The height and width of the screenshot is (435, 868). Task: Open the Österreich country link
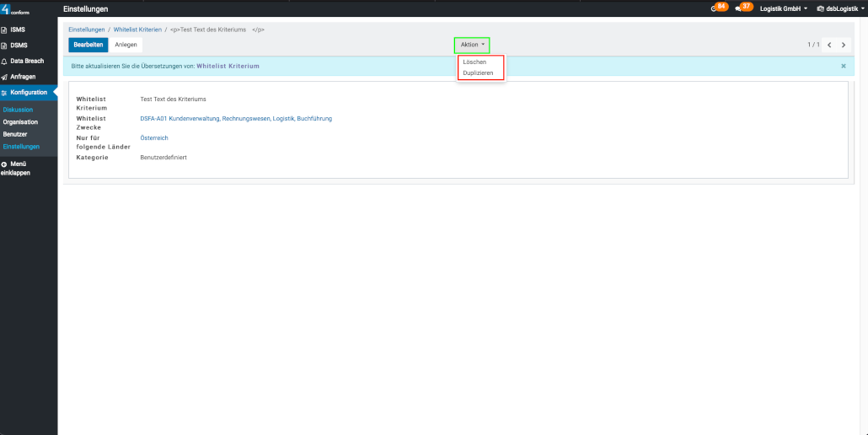pyautogui.click(x=154, y=137)
